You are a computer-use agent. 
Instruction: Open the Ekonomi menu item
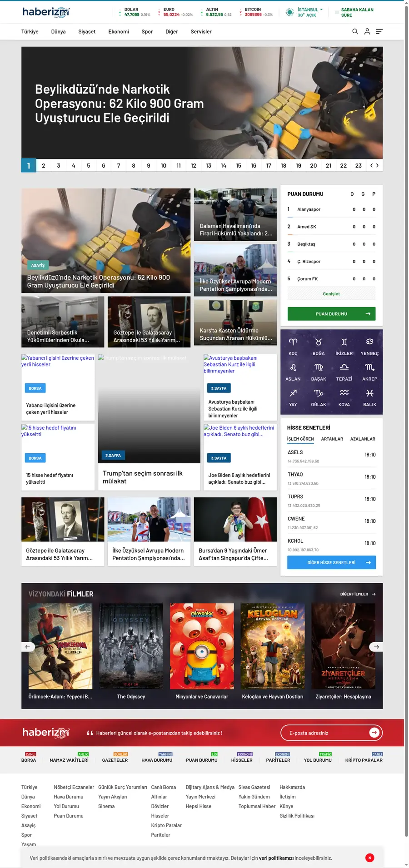click(119, 32)
